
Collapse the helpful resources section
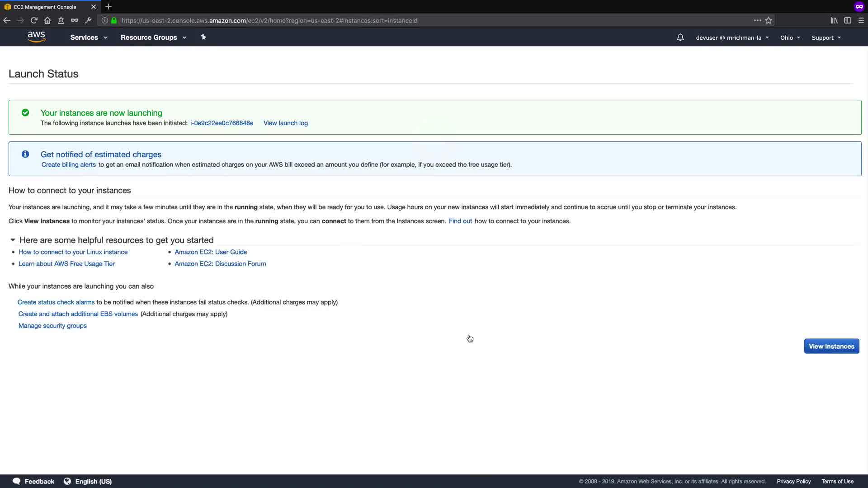coord(13,240)
